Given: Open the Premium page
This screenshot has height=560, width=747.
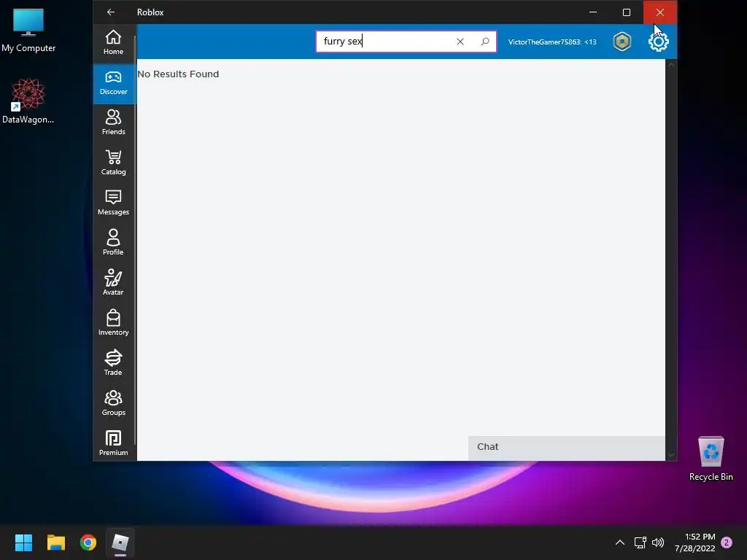Looking at the screenshot, I should coord(113,443).
